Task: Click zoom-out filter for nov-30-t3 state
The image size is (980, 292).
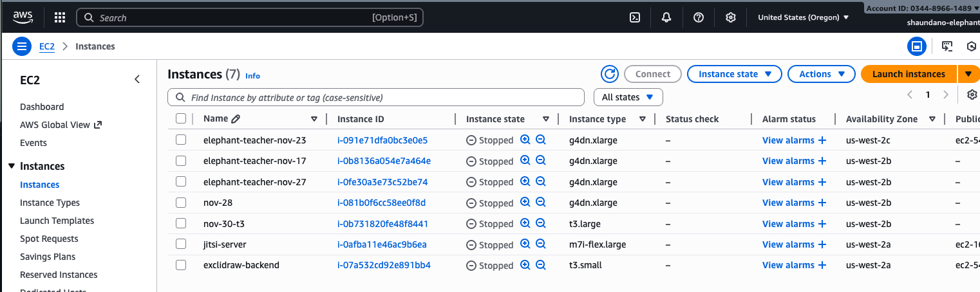Action: tap(541, 224)
